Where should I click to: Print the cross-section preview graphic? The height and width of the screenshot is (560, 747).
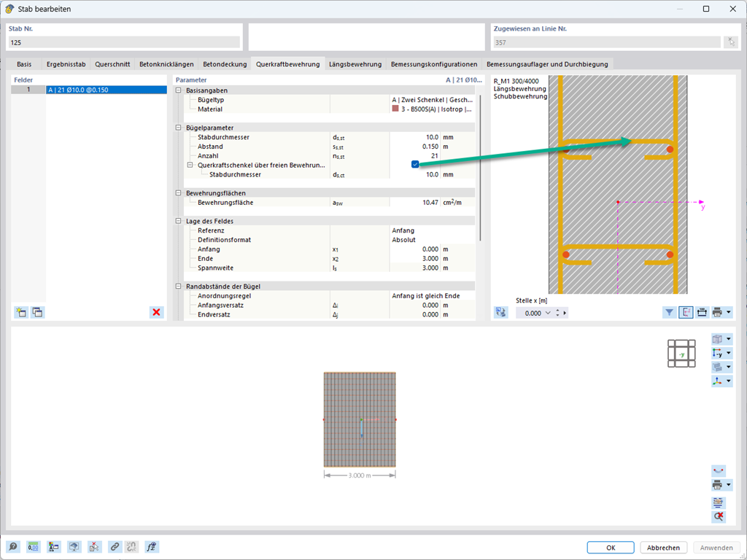(717, 312)
